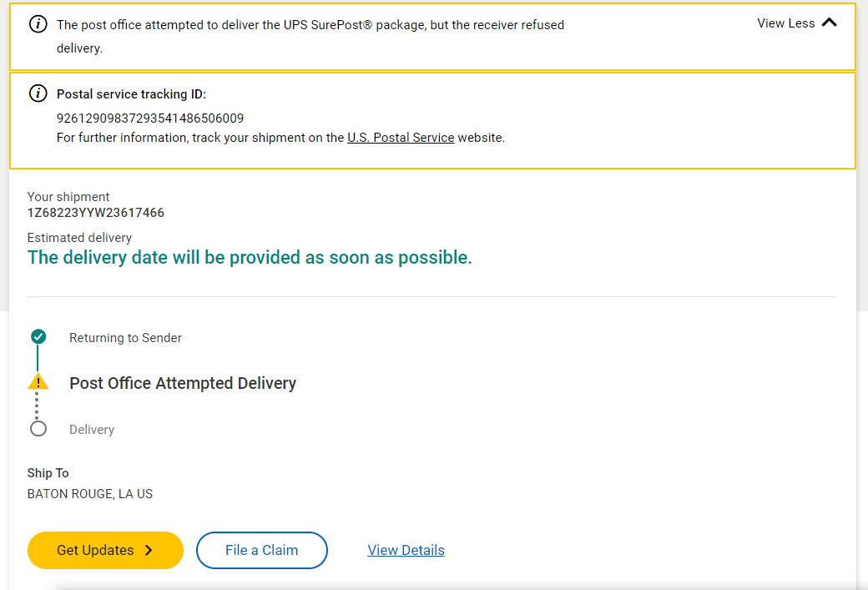Click the empty Delivery step circle

[x=38, y=429]
